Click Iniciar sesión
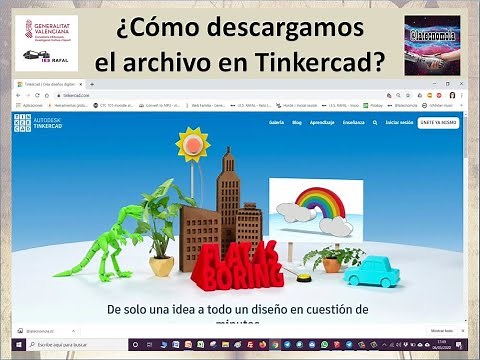Screen dimensions: 480x360 (x=399, y=122)
